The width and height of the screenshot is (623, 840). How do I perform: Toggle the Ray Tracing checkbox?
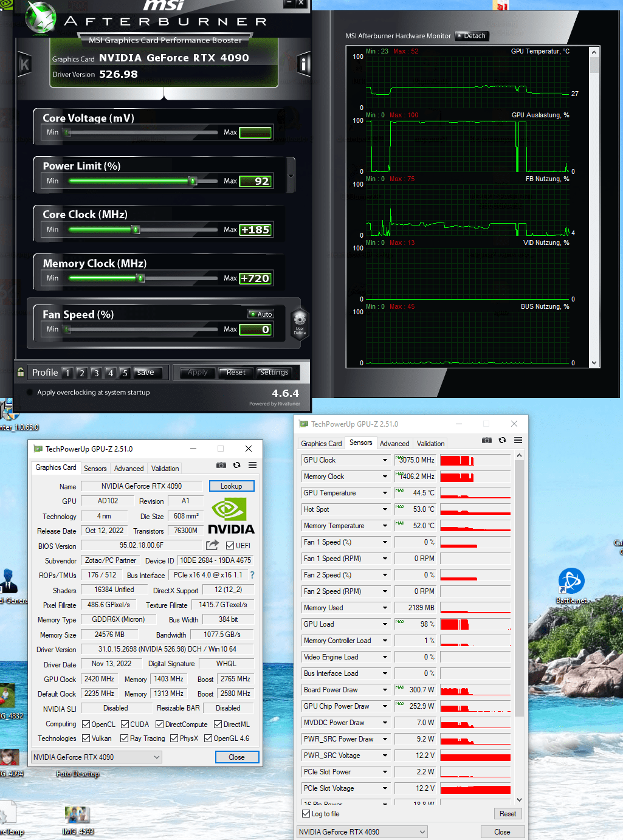(124, 738)
